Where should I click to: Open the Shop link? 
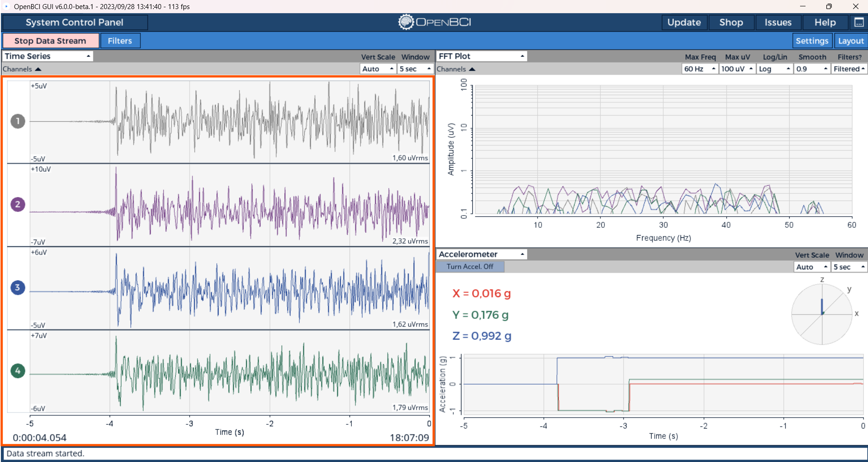pos(731,22)
